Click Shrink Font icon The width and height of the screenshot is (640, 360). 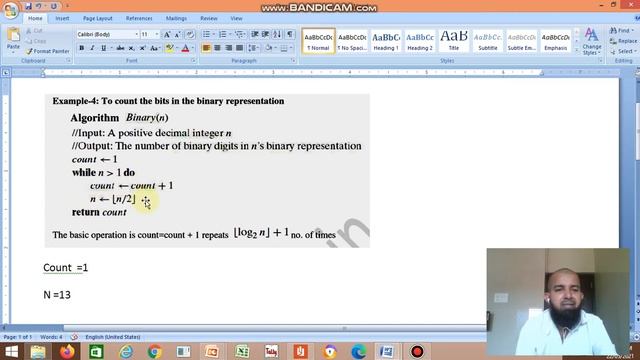coord(178,35)
